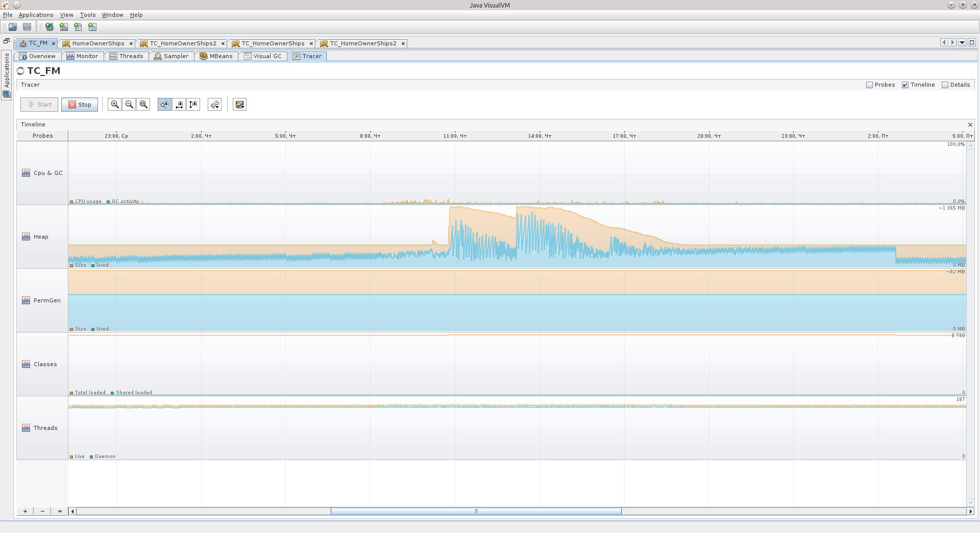This screenshot has height=533, width=980.
Task: Click the 11:00 timeline time marker
Action: (455, 136)
